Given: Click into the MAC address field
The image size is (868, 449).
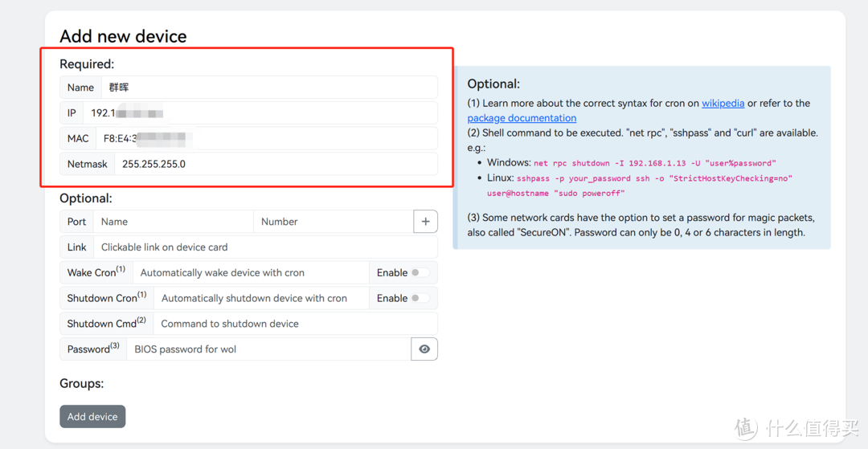Looking at the screenshot, I should [267, 138].
